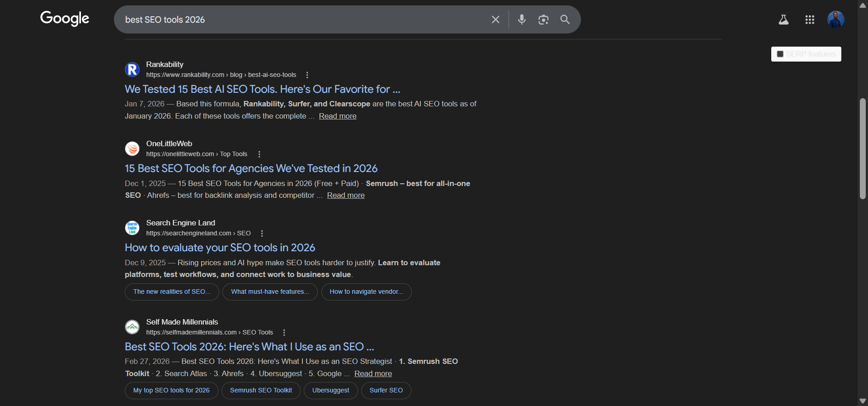Toggle the SERP features checkbox
This screenshot has width=868, height=406.
[x=780, y=54]
